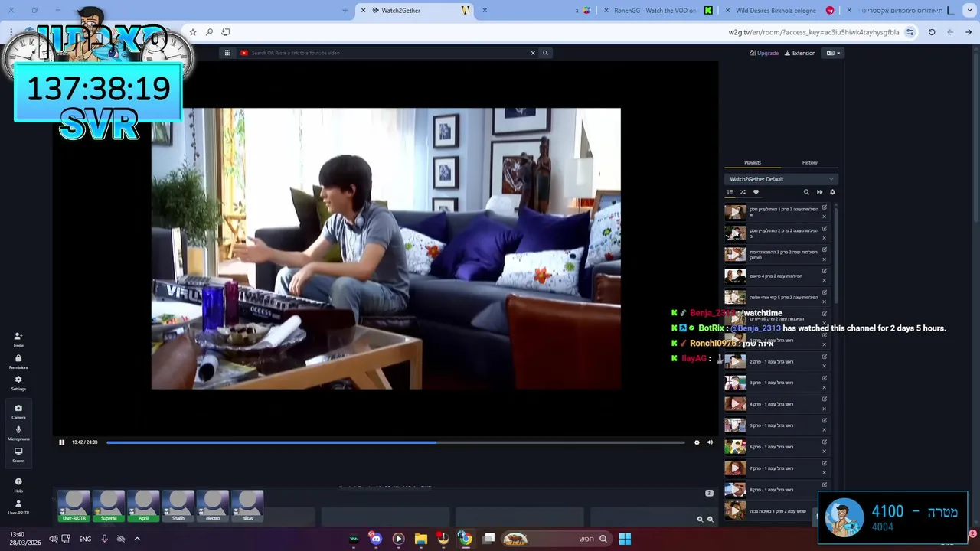Expand hidden tray icons chevron
980x551 pixels.
coord(137,539)
